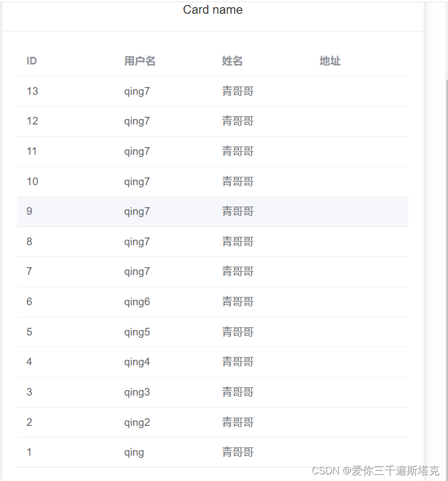
Task: Click the ID value 10
Action: pos(32,181)
